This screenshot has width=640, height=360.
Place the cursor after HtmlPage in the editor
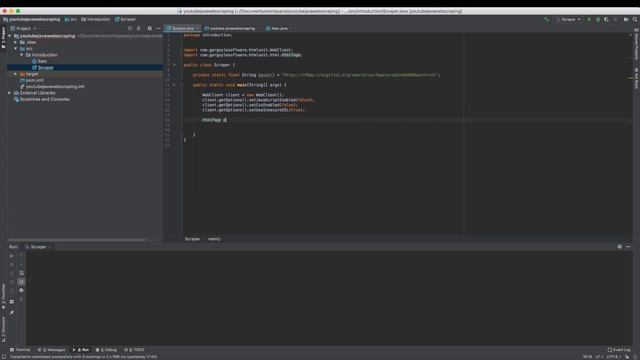click(x=222, y=120)
